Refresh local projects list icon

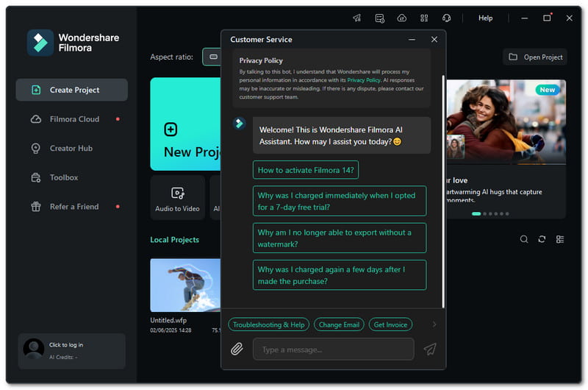pyautogui.click(x=542, y=239)
